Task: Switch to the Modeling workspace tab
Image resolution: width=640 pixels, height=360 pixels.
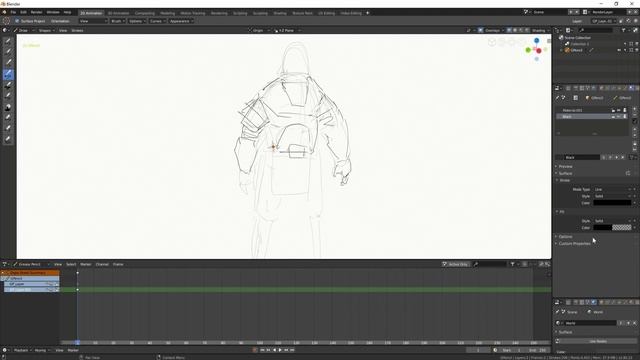Action: 167,13
